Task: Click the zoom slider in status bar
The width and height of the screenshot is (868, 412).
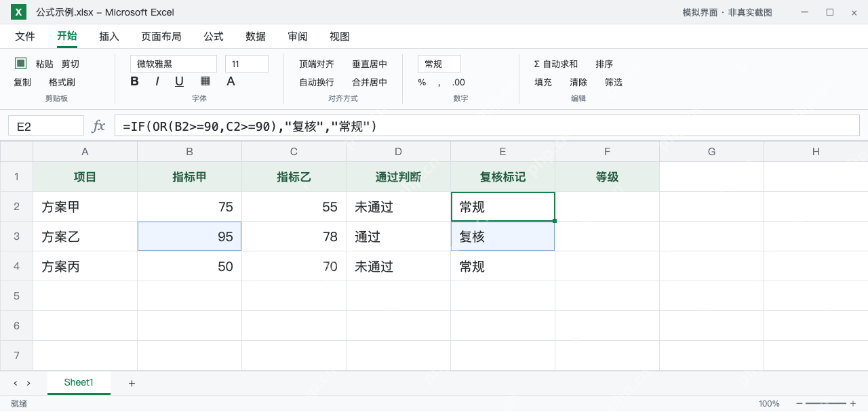Action: (x=826, y=404)
